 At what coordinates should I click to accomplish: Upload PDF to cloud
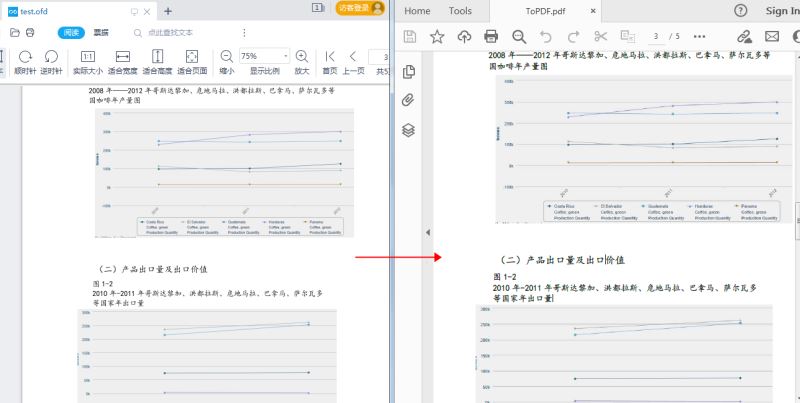[x=464, y=36]
